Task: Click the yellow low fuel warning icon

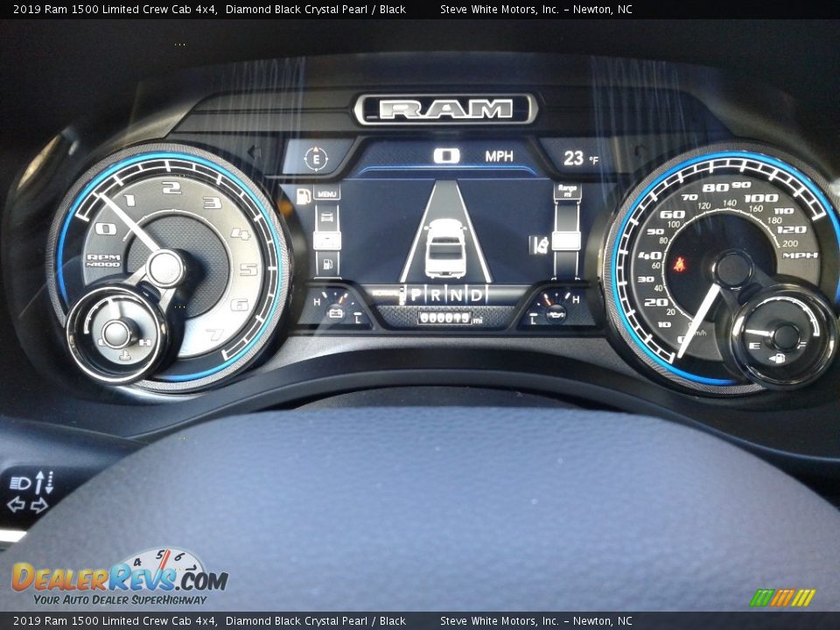Action: tap(304, 196)
